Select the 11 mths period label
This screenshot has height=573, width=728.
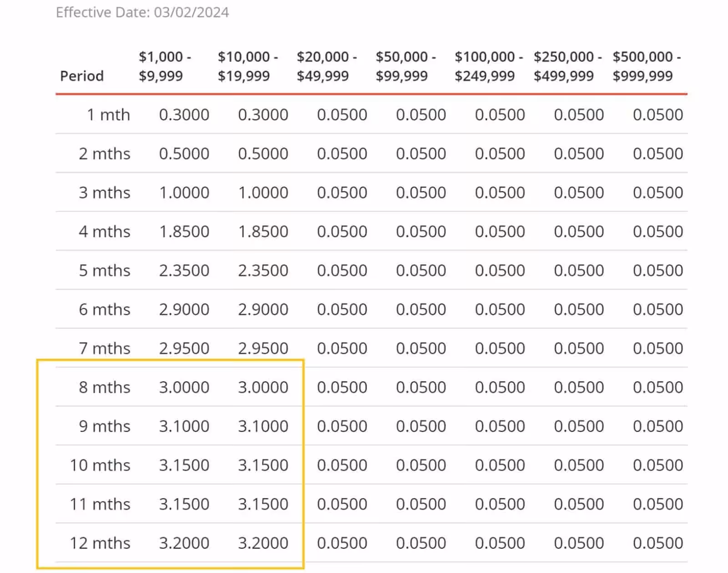[100, 504]
